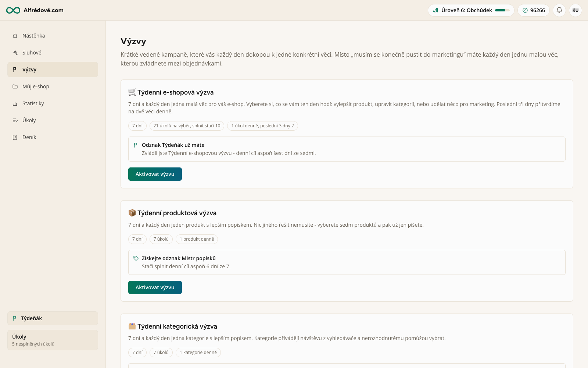Screen dimensions: 588x368
Task: Select Výzvy in the sidebar
Action: coord(53,70)
